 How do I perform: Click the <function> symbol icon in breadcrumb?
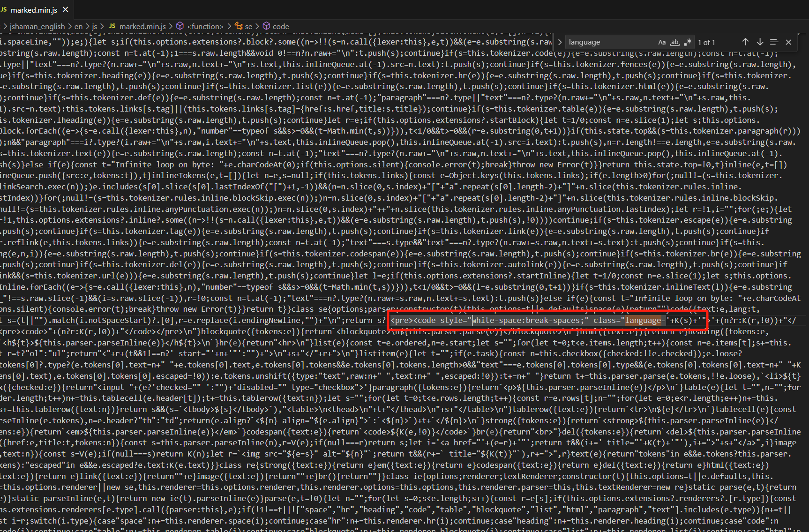coord(180,26)
